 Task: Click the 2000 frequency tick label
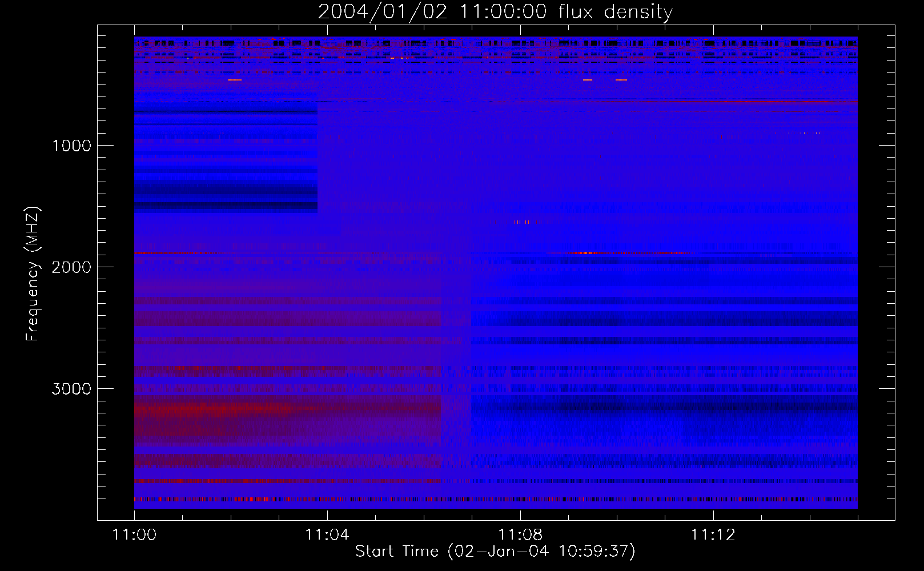click(x=71, y=267)
